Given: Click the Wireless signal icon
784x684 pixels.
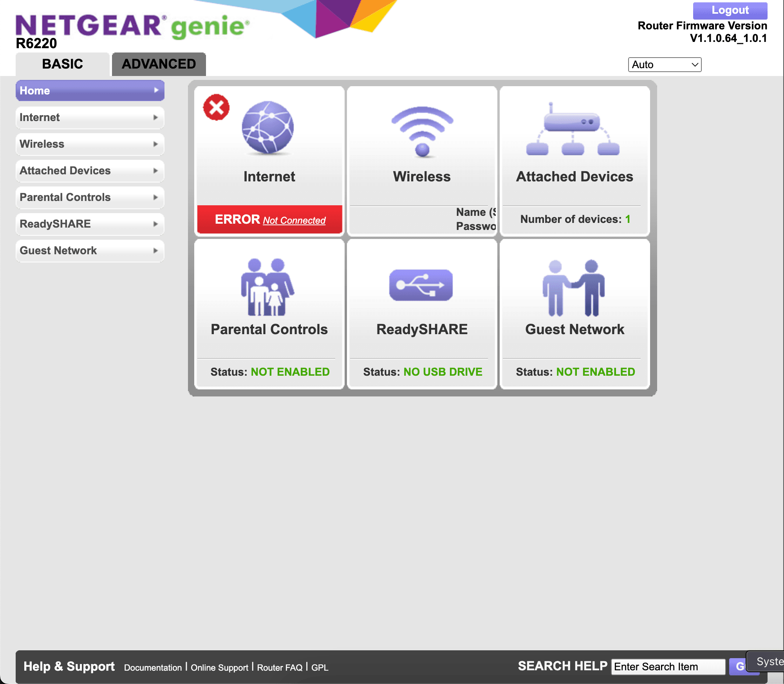Looking at the screenshot, I should coord(422,132).
